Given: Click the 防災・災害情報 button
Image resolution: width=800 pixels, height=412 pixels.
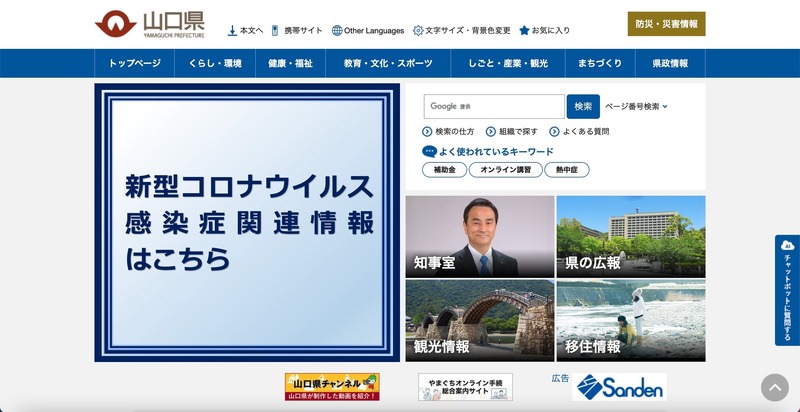Looking at the screenshot, I should (x=667, y=24).
